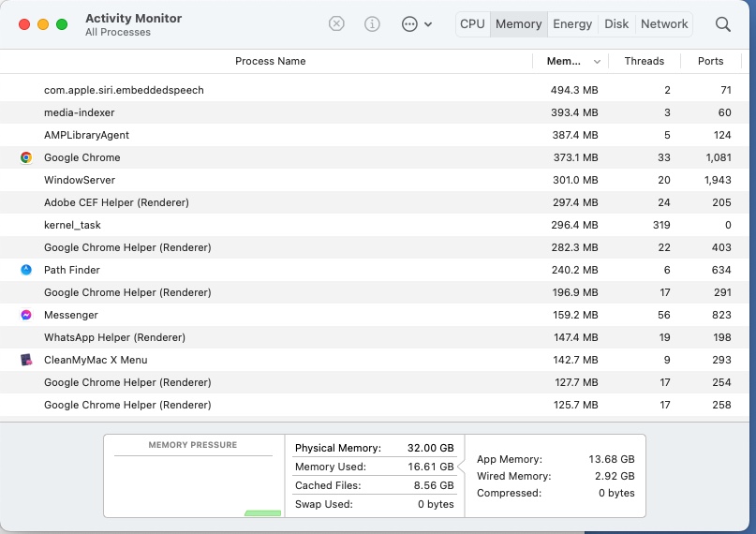Sort by the Mem... column header

coord(563,61)
